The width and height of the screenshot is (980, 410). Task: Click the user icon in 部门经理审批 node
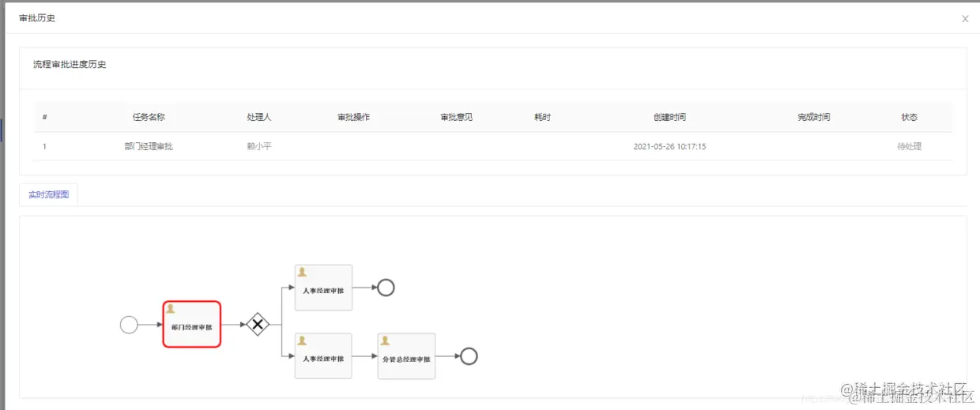[171, 310]
